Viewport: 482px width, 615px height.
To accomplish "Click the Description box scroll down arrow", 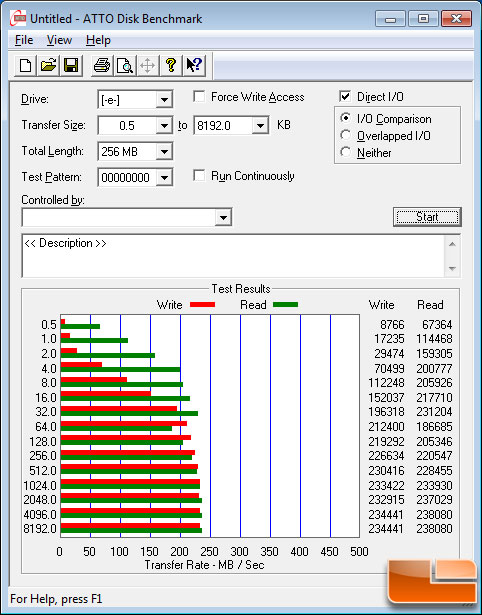I will [452, 269].
